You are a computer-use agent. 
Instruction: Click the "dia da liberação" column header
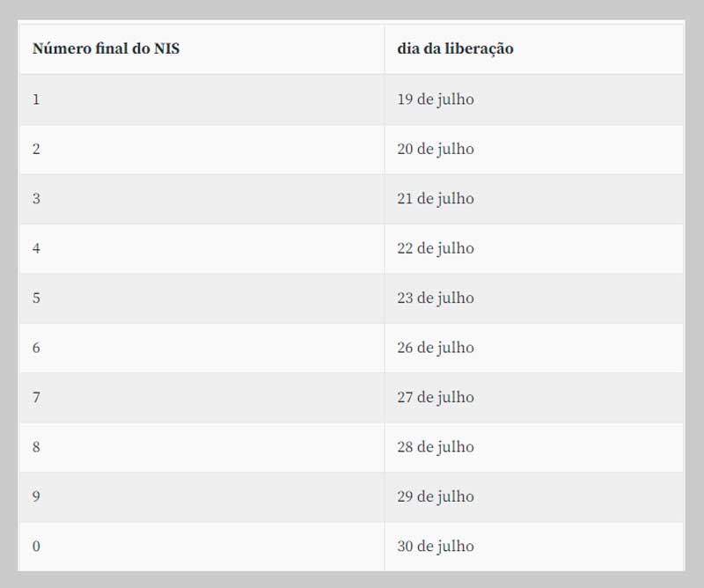click(x=455, y=49)
